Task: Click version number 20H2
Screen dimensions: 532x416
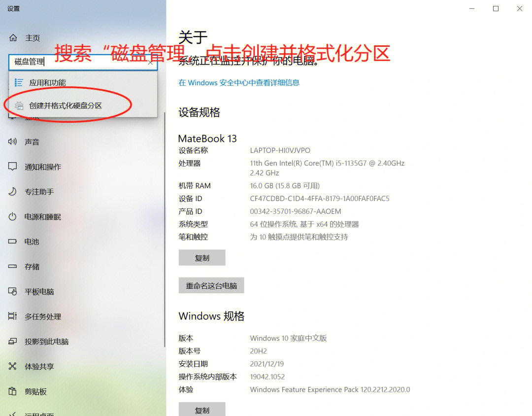Action: 258,351
